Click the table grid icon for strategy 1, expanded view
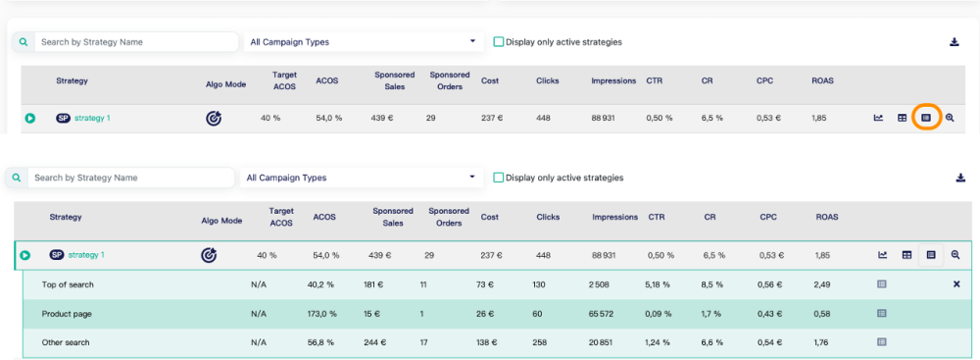This screenshot has width=980, height=360. pyautogui.click(x=906, y=255)
